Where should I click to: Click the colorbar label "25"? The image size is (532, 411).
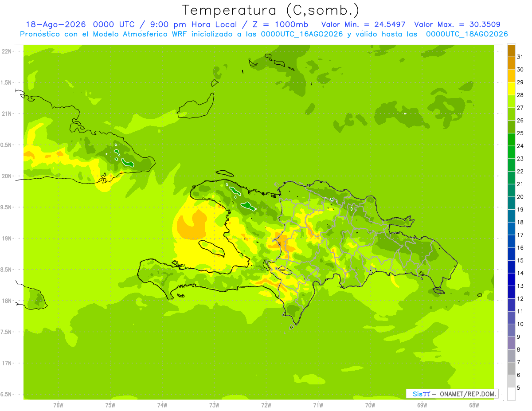point(520,133)
